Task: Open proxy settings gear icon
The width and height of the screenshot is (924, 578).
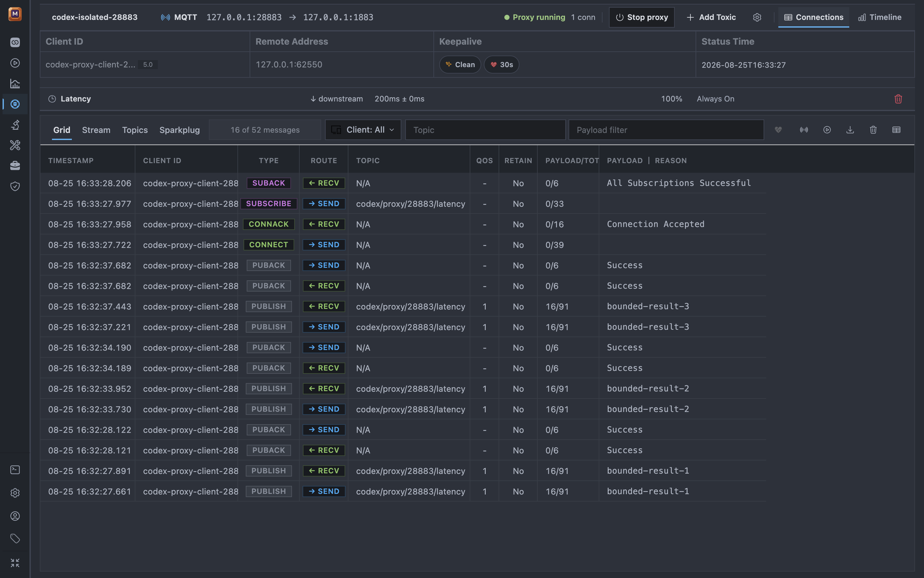Action: (x=757, y=17)
